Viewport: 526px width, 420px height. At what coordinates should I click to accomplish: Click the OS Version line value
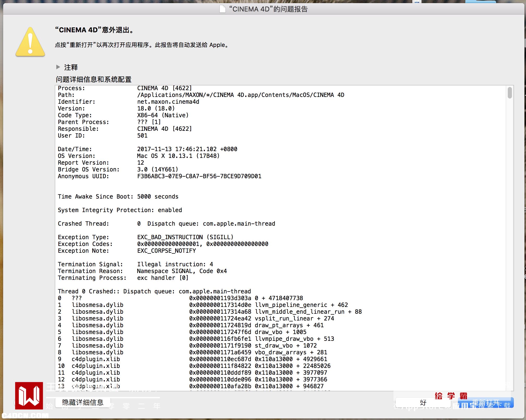coord(178,156)
